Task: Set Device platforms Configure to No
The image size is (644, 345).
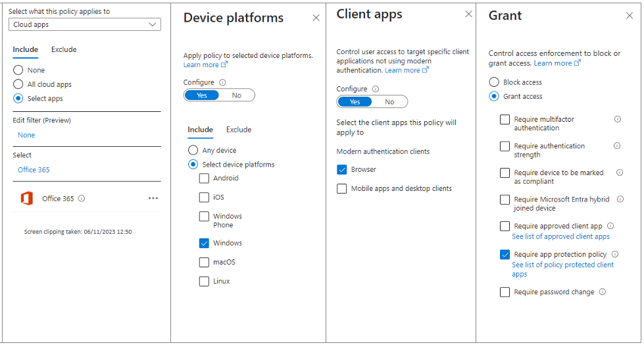Action: 237,95
